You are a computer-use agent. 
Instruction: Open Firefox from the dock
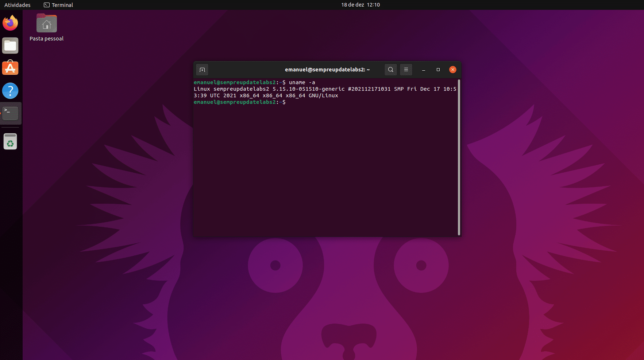(10, 23)
